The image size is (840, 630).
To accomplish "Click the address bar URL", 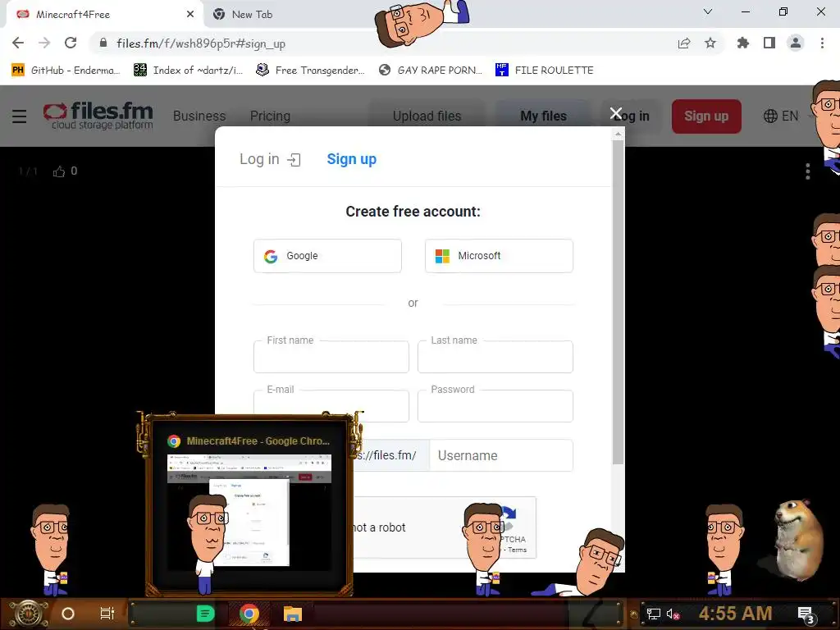I will coord(201,43).
